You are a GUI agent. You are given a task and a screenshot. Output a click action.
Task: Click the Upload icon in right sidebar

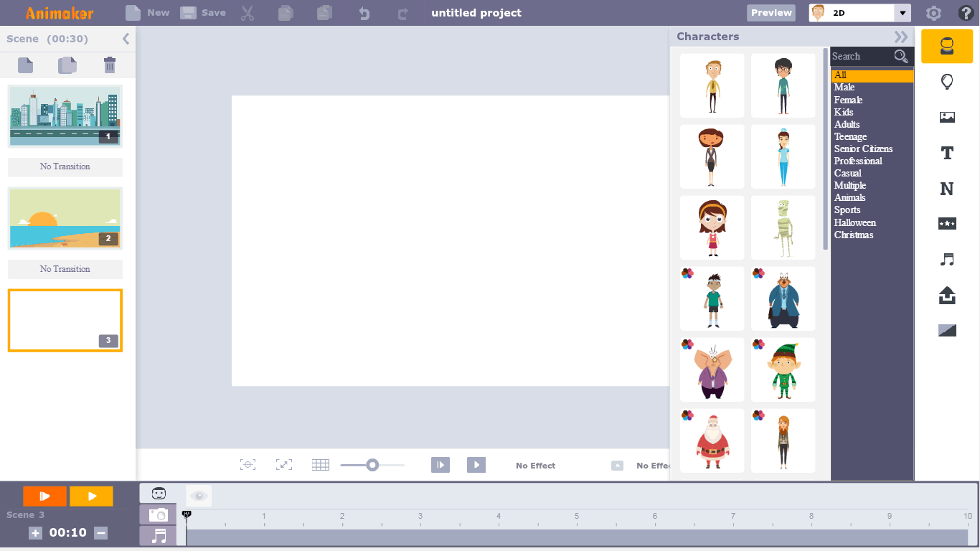[947, 296]
